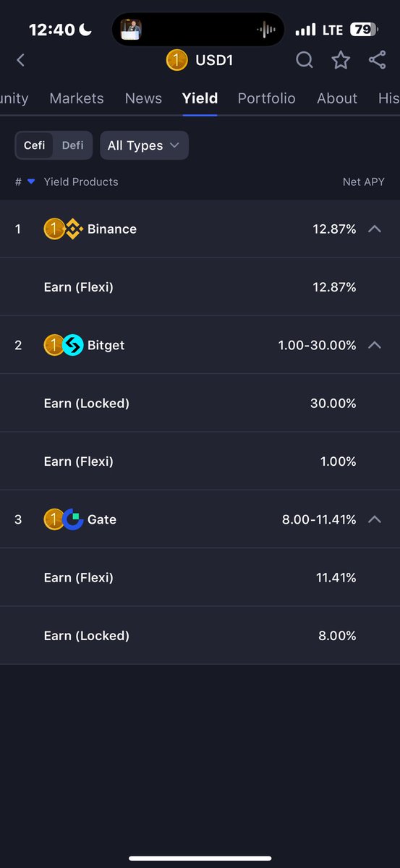Tap the USD1 coin icon in header

pos(176,60)
